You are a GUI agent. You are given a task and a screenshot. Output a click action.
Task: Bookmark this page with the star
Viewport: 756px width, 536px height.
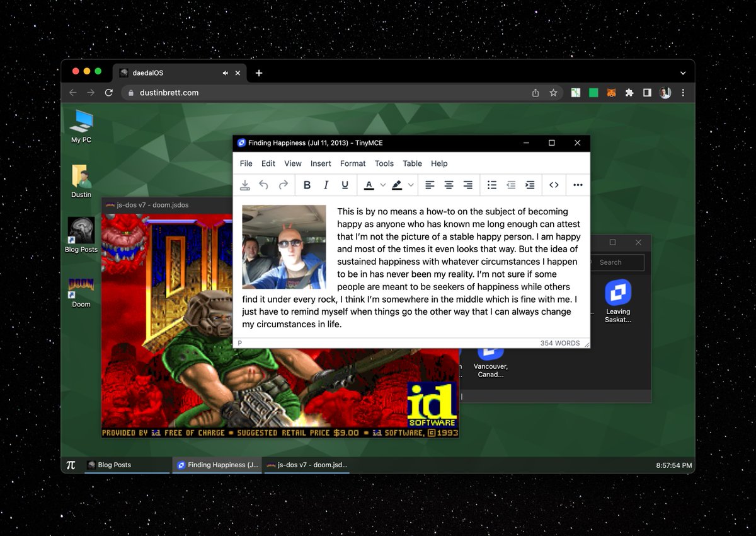[553, 93]
